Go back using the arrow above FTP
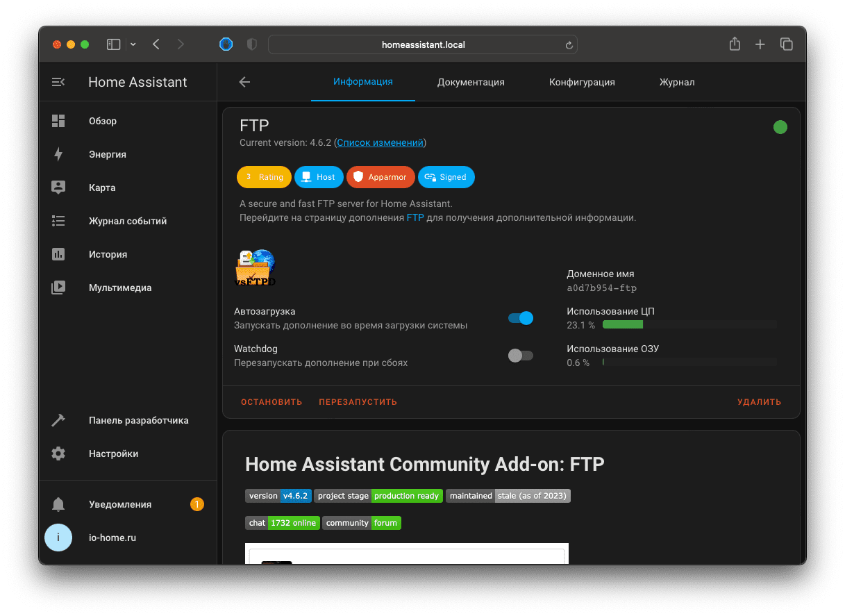Image resolution: width=845 pixels, height=616 pixels. pyautogui.click(x=244, y=82)
